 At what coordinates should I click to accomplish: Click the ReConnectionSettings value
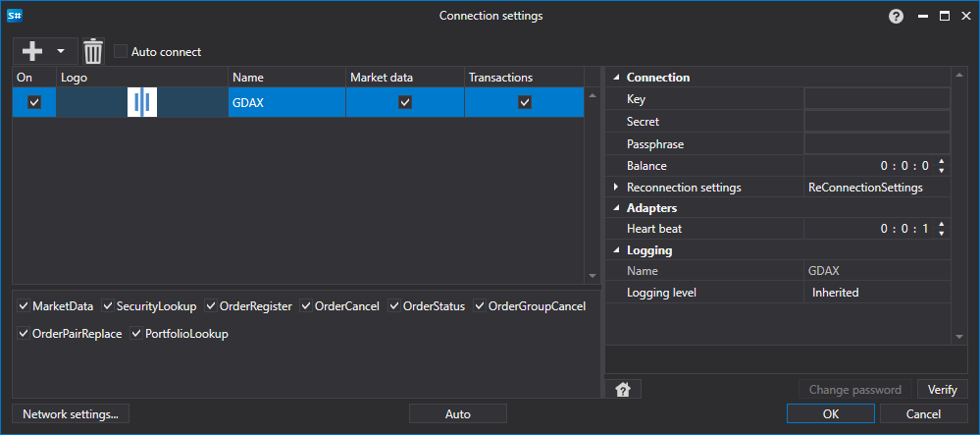click(865, 188)
